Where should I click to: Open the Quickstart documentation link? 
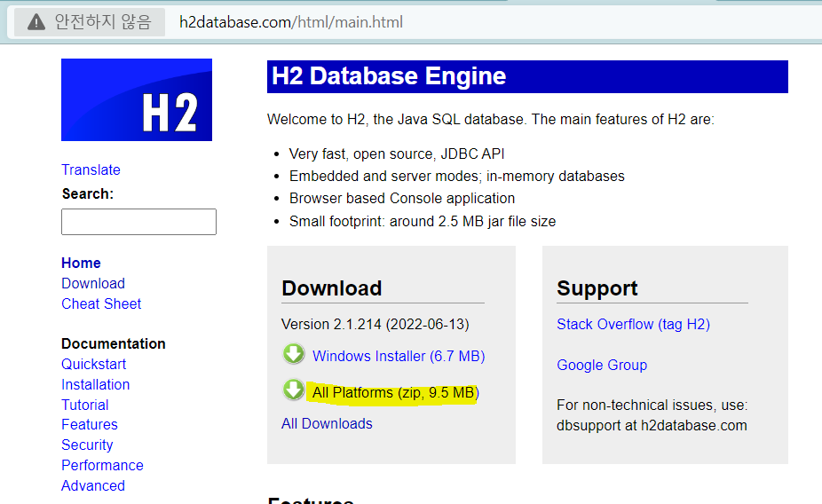pyautogui.click(x=93, y=364)
